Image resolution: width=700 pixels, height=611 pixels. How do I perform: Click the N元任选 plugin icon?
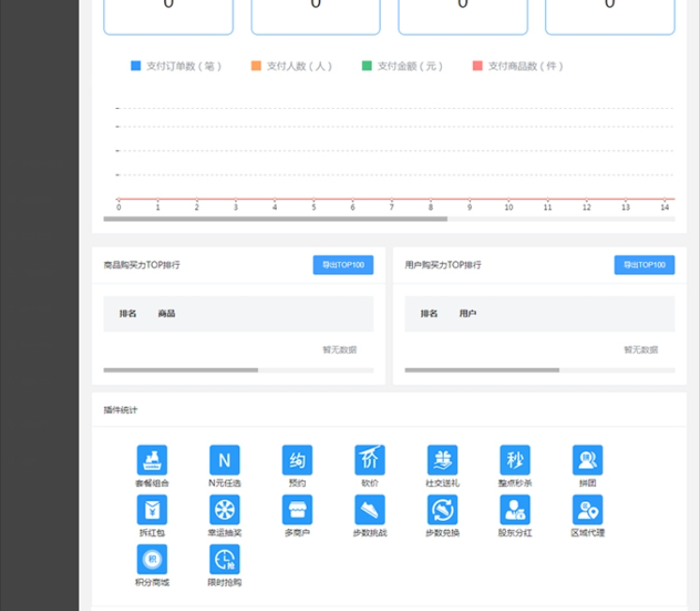[224, 460]
